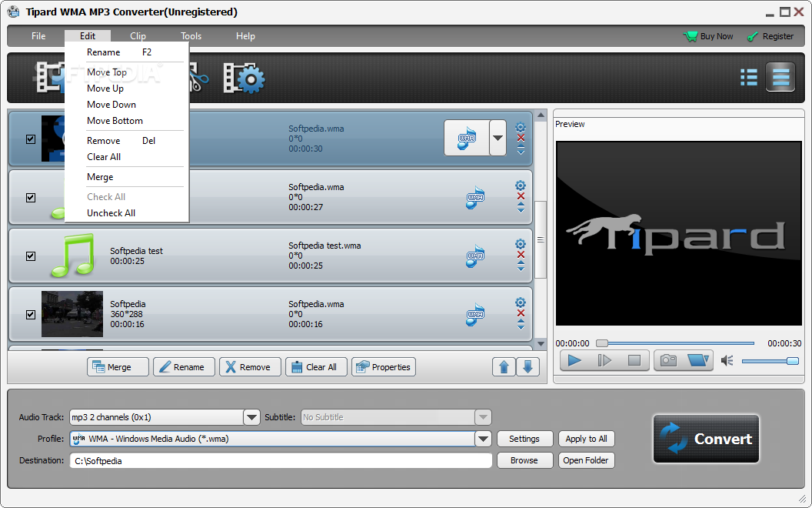Take a snapshot with the camera icon
812x508 pixels.
click(x=668, y=360)
